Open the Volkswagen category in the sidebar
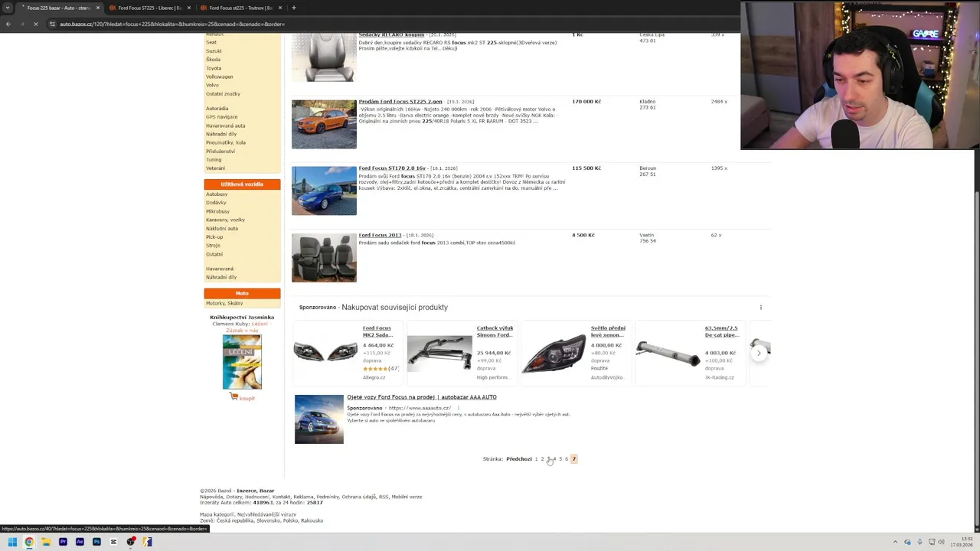Viewport: 980px width, 551px height. pos(219,77)
